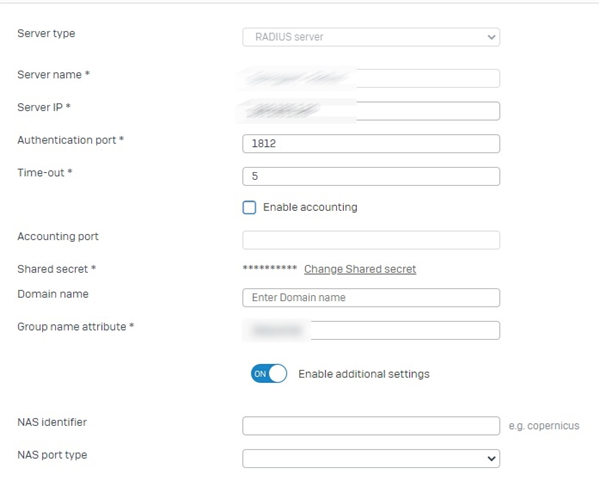The width and height of the screenshot is (599, 480).
Task: Select the Server IP input field
Action: 371,111
